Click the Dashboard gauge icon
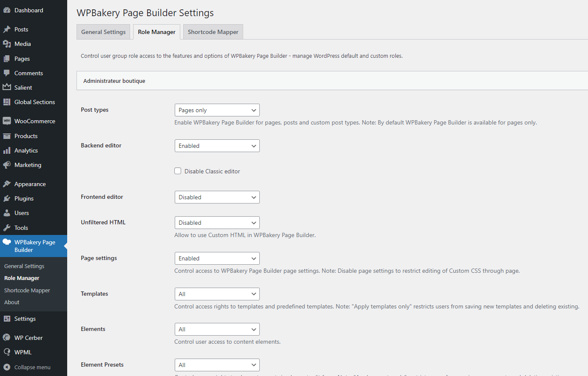The height and width of the screenshot is (376, 588). click(x=7, y=10)
